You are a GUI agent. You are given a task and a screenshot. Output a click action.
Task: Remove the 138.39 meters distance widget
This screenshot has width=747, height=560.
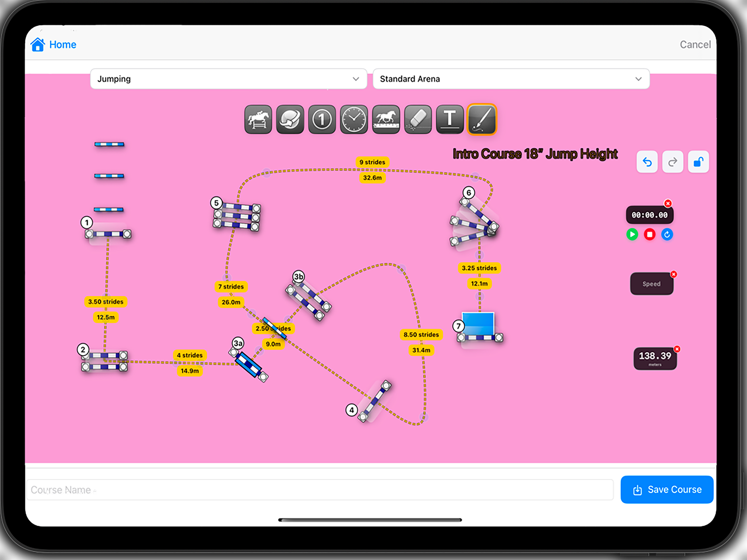[x=677, y=349]
